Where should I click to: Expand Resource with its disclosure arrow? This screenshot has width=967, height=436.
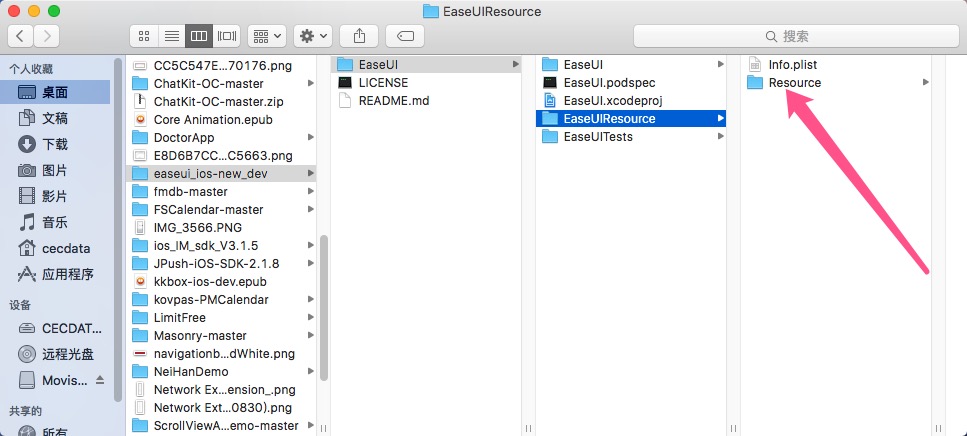(x=925, y=83)
